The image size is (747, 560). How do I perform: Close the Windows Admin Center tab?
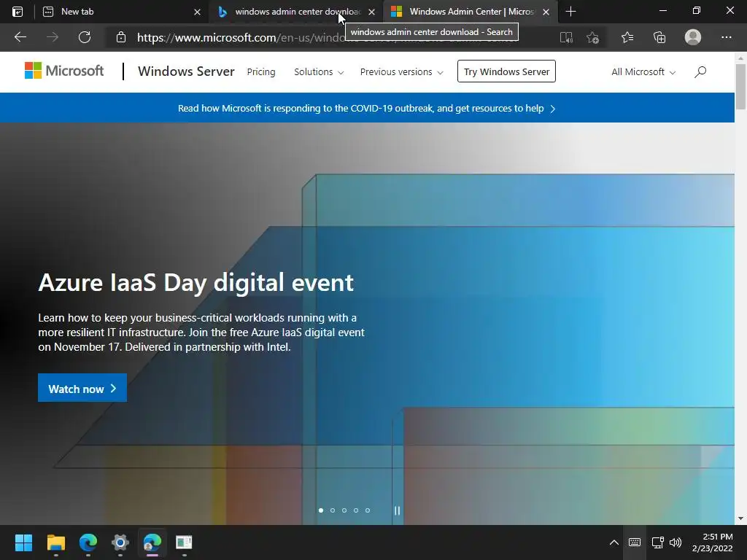546,12
